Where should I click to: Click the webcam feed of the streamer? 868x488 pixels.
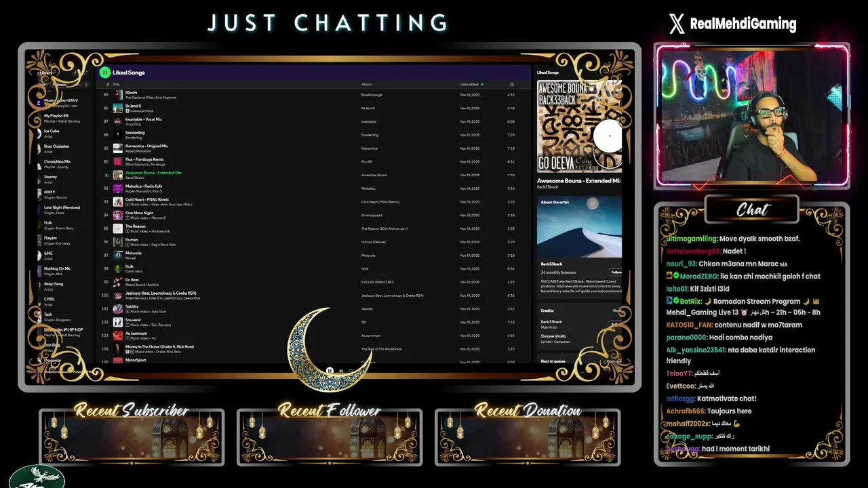[751, 115]
